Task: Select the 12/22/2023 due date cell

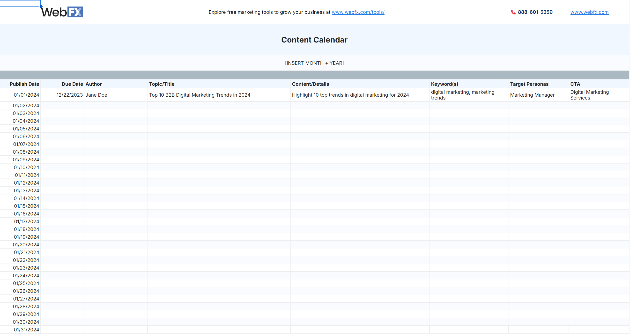Action: pyautogui.click(x=62, y=95)
